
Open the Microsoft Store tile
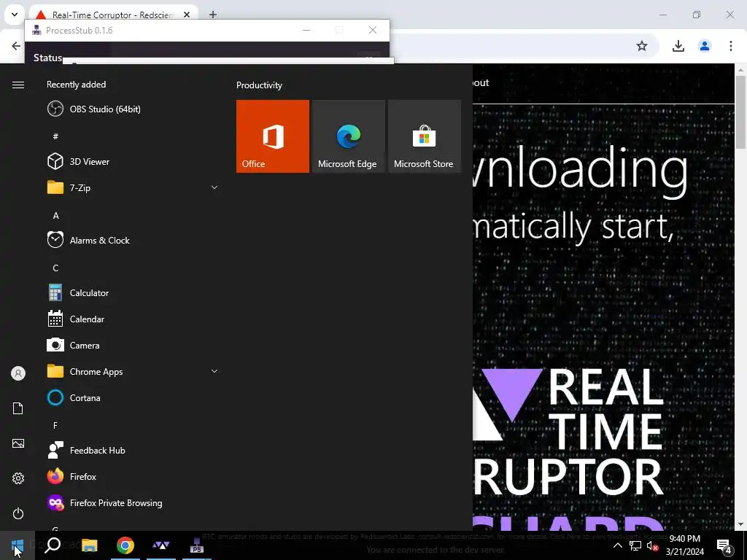coord(425,136)
